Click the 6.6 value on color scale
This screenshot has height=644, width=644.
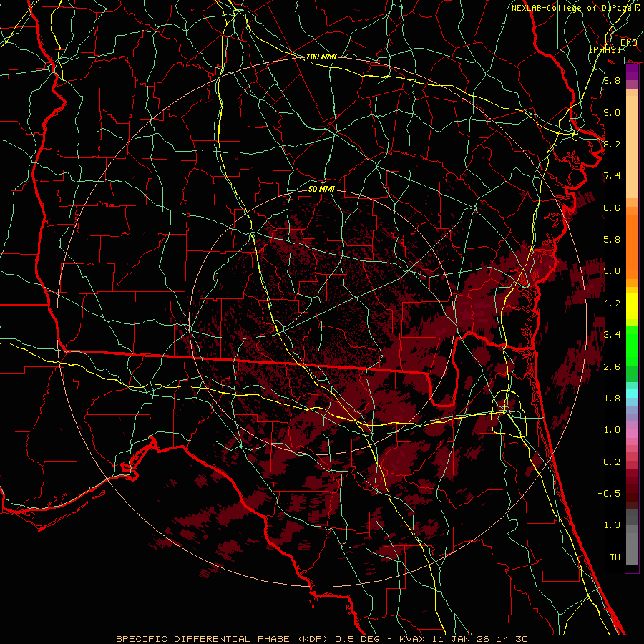[x=612, y=208]
